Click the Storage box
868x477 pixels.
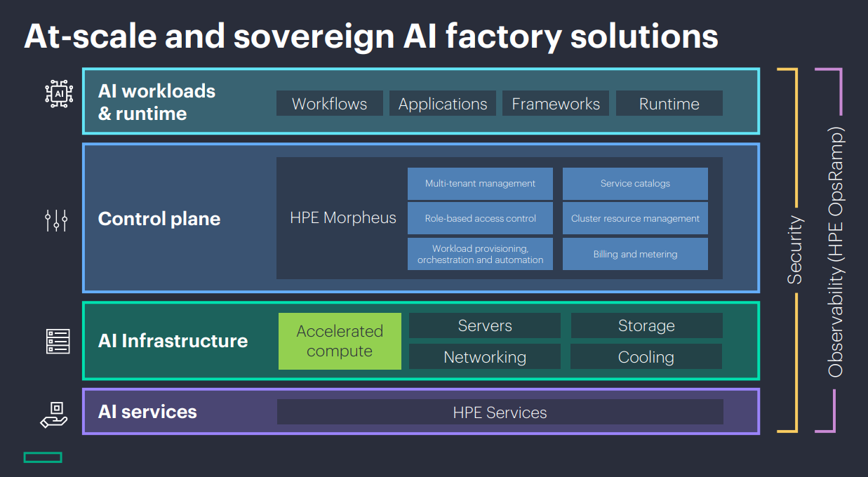pyautogui.click(x=646, y=325)
